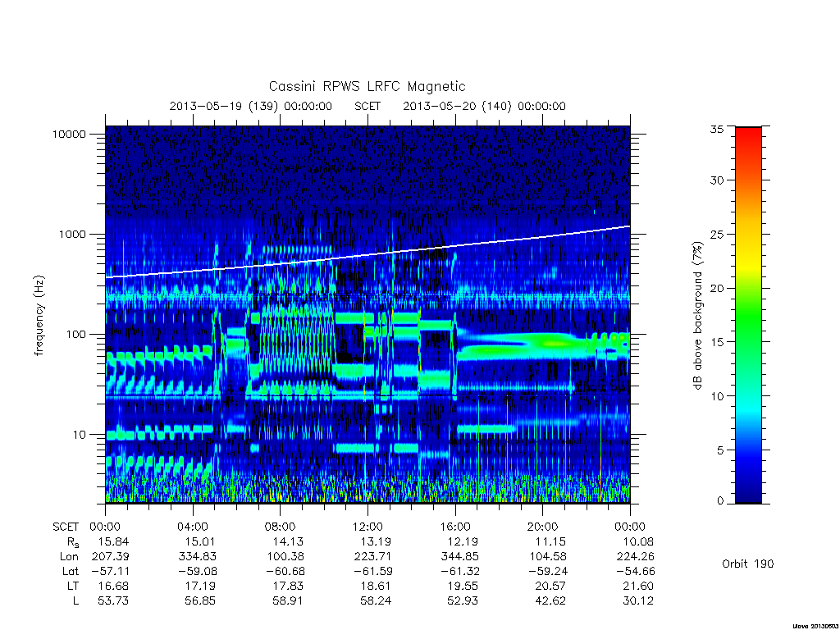The image size is (840, 630).
Task: Click the SCET time label 20:00
Action: pyautogui.click(x=543, y=527)
